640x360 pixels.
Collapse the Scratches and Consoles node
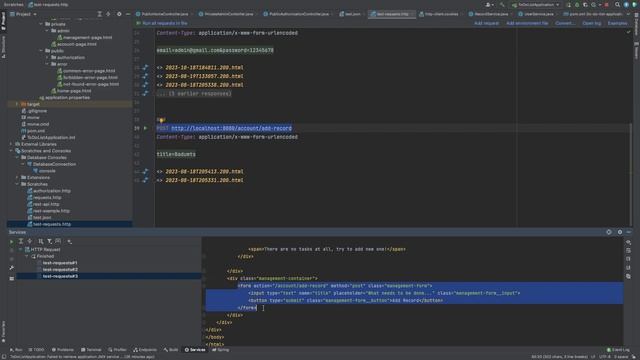[11, 151]
